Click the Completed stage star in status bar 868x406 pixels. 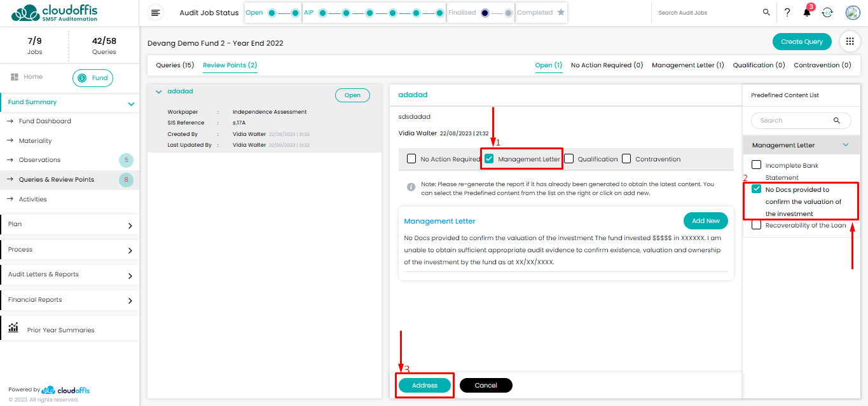560,12
